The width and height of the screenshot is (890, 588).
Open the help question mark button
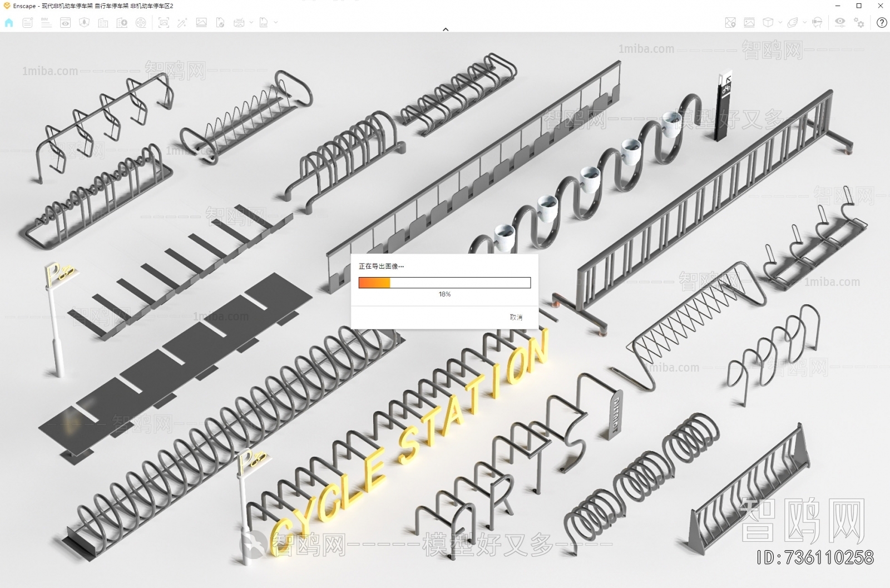[882, 23]
